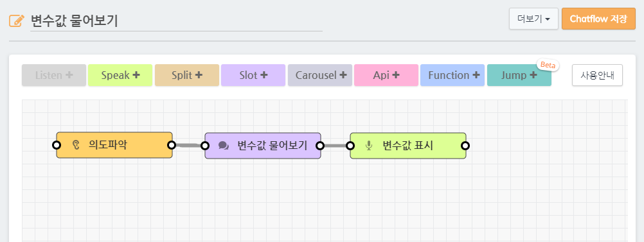
Task: Add a Split node
Action: coord(187,76)
